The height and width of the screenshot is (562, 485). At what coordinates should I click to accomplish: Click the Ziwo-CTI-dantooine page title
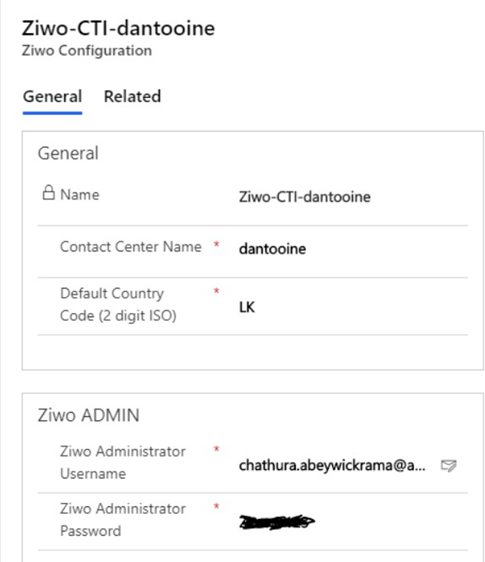coord(118,28)
